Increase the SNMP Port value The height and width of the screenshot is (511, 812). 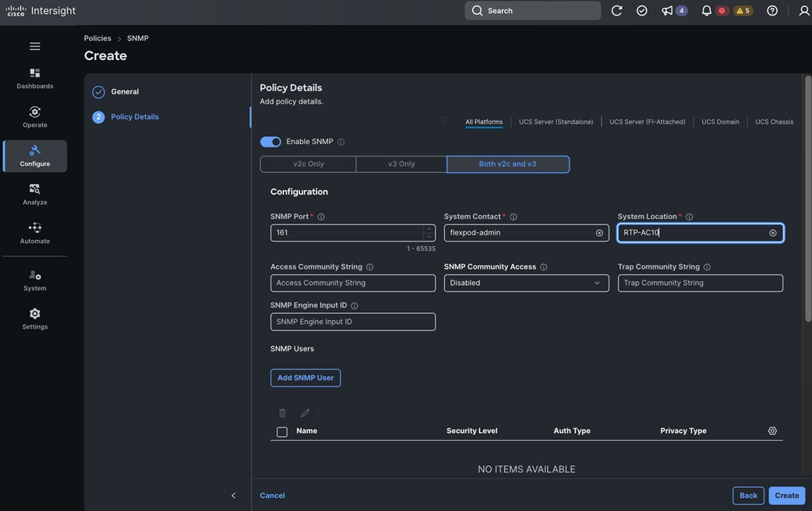pyautogui.click(x=429, y=229)
